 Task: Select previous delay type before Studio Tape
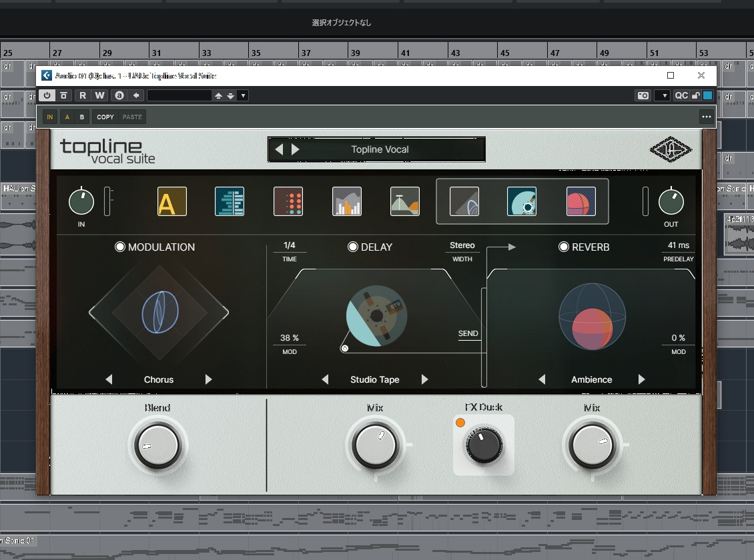point(325,379)
